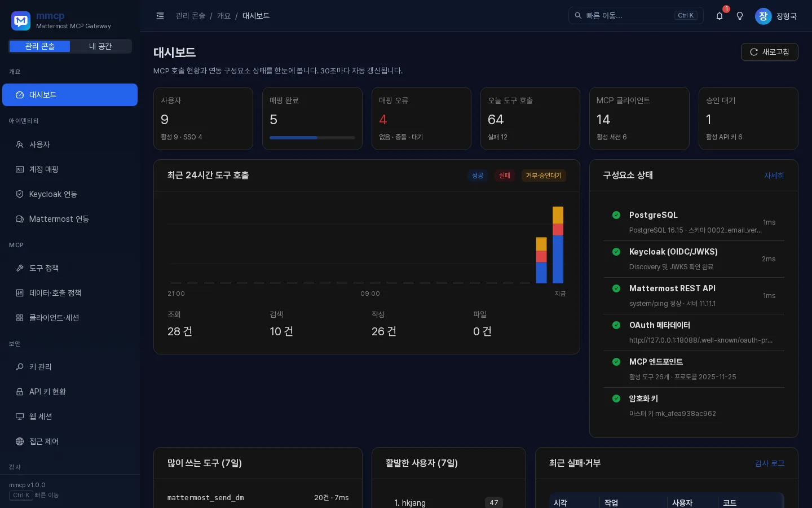Click the 클라이언트·세션 grid icon
The height and width of the screenshot is (508, 812).
click(x=20, y=318)
